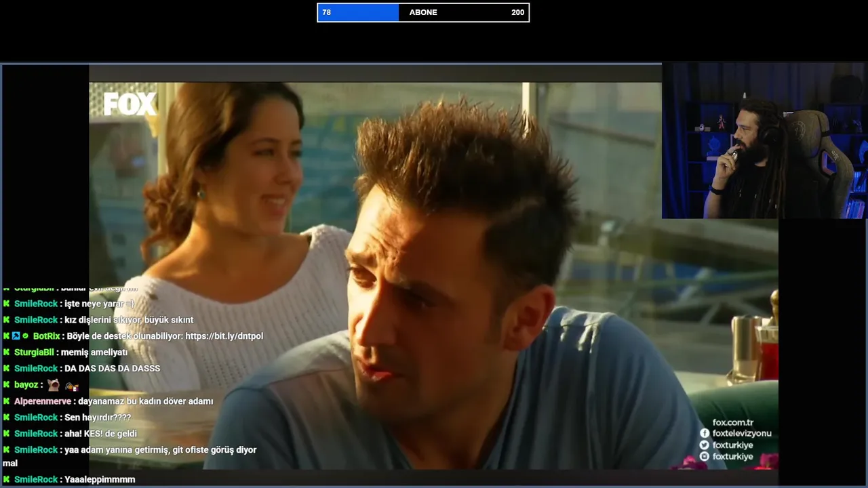Click 'dayanamaz bu kadın döver adamı' message
The width and height of the screenshot is (868, 488).
coord(146,401)
